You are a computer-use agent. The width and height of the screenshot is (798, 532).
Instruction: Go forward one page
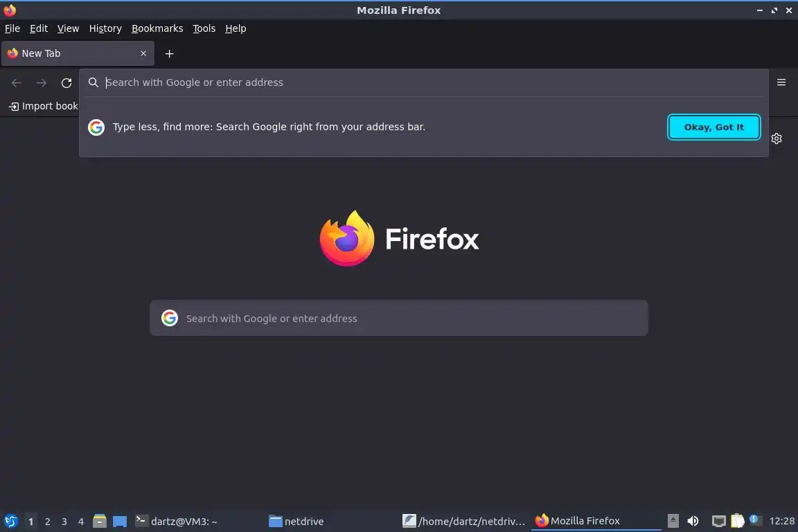tap(42, 82)
